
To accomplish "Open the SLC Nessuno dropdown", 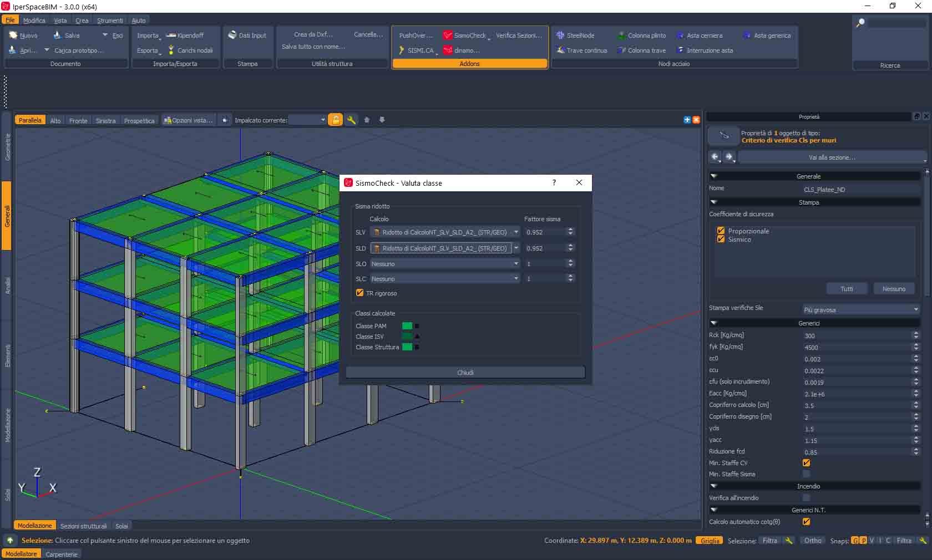I will (445, 278).
